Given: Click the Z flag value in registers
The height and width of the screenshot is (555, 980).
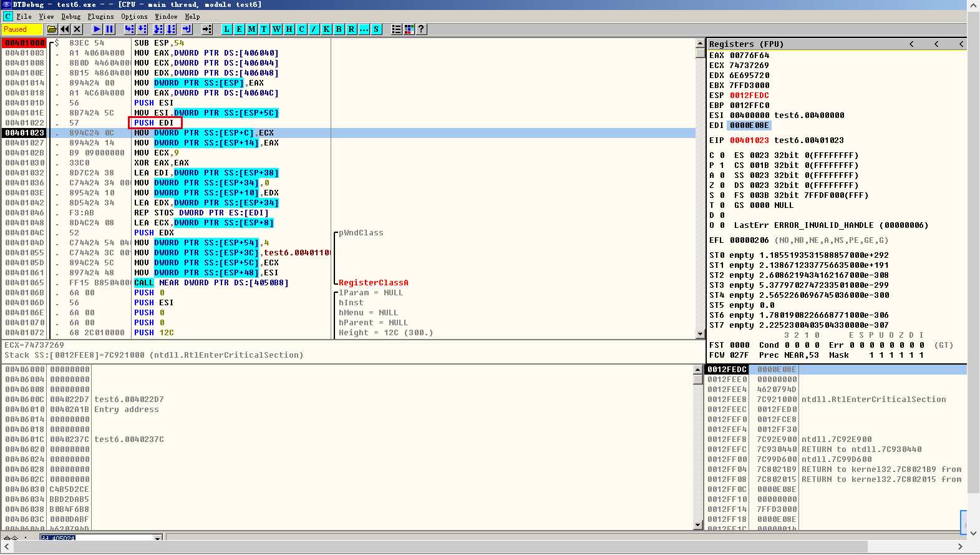Looking at the screenshot, I should [722, 185].
